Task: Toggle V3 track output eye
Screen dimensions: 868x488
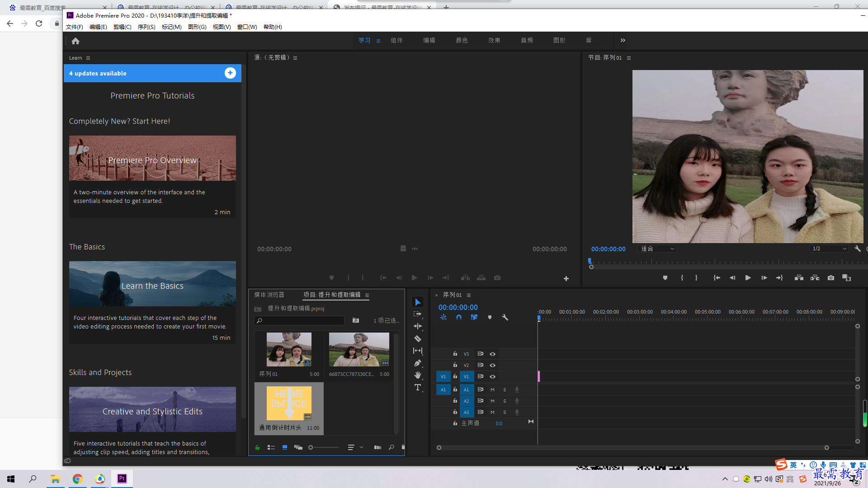Action: point(493,354)
